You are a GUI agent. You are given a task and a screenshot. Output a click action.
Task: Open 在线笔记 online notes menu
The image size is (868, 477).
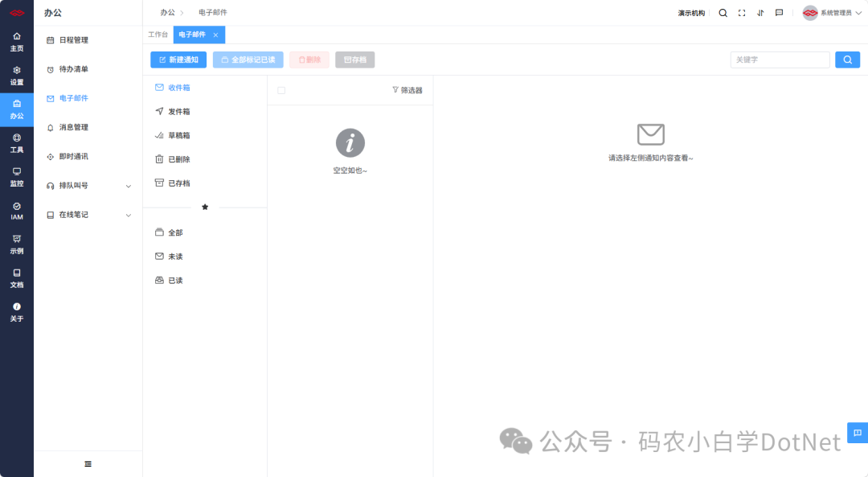(x=88, y=215)
